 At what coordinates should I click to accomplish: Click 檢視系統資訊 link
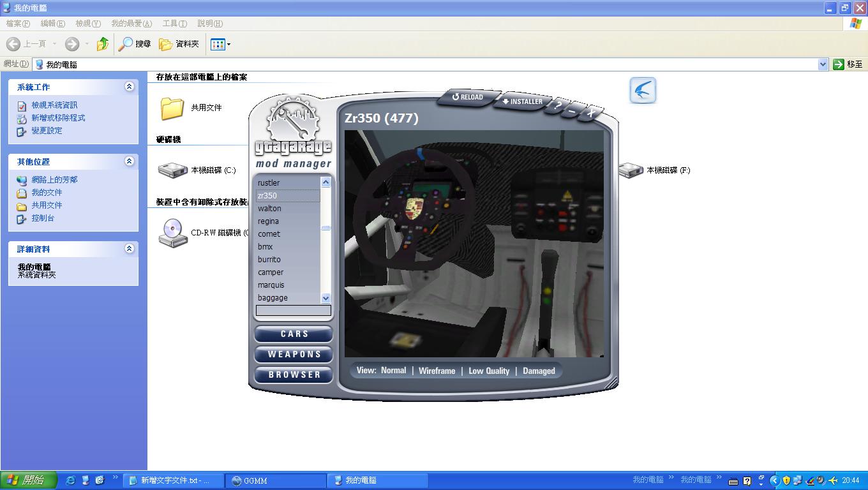tap(54, 105)
